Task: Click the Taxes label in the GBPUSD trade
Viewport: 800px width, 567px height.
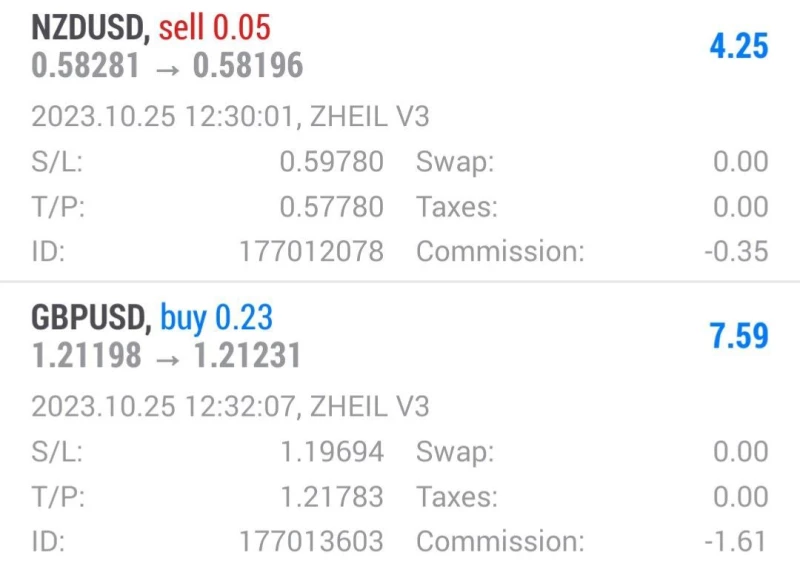Action: click(x=458, y=497)
